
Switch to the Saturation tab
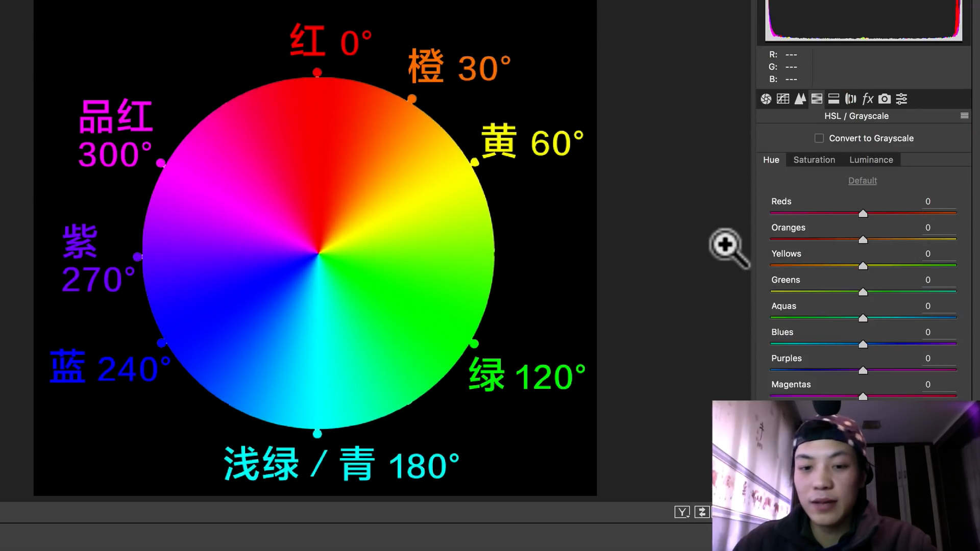(814, 160)
